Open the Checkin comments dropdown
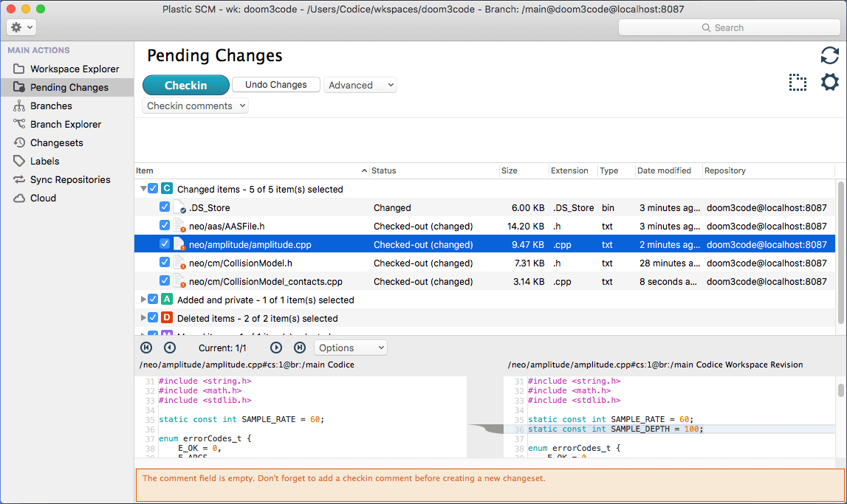This screenshot has width=847, height=504. [196, 106]
